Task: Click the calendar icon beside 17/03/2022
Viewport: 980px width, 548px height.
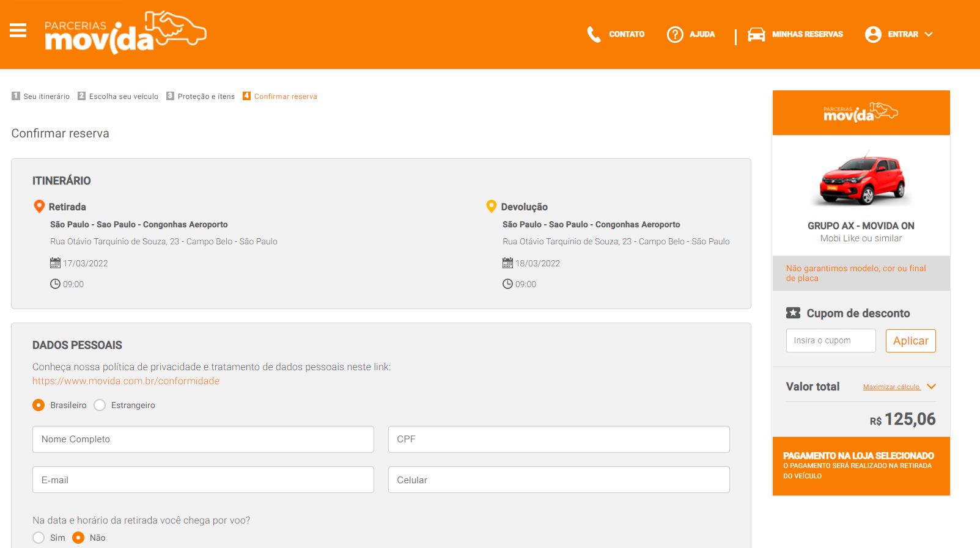Action: tap(55, 263)
